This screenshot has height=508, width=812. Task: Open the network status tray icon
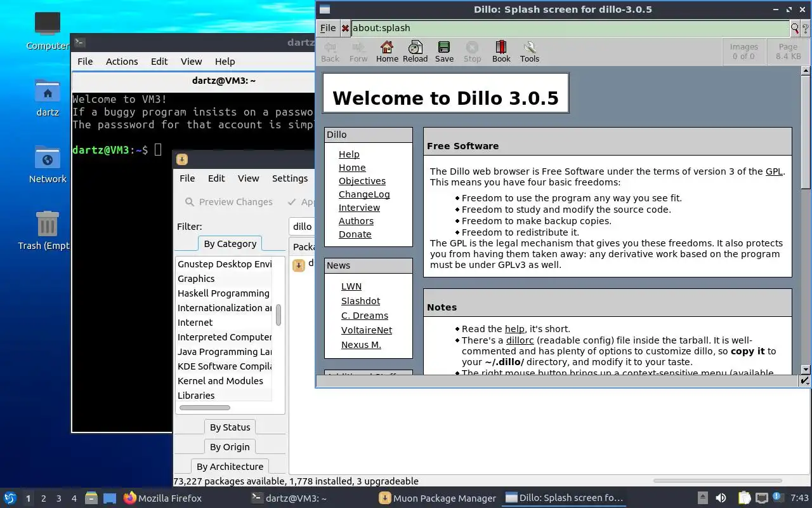tap(762, 498)
